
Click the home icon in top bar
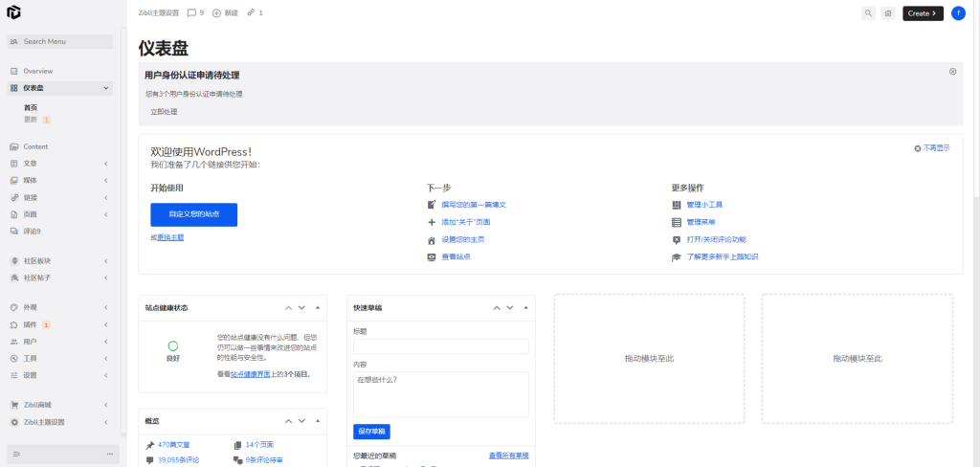pyautogui.click(x=887, y=13)
